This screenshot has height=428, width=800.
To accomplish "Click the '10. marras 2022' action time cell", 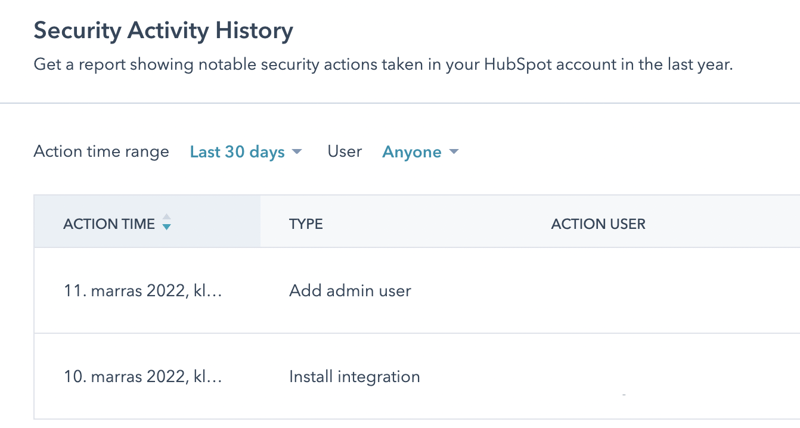I will click(x=142, y=377).
